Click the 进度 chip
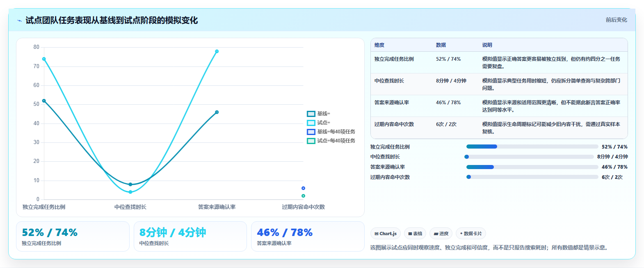 coord(441,234)
